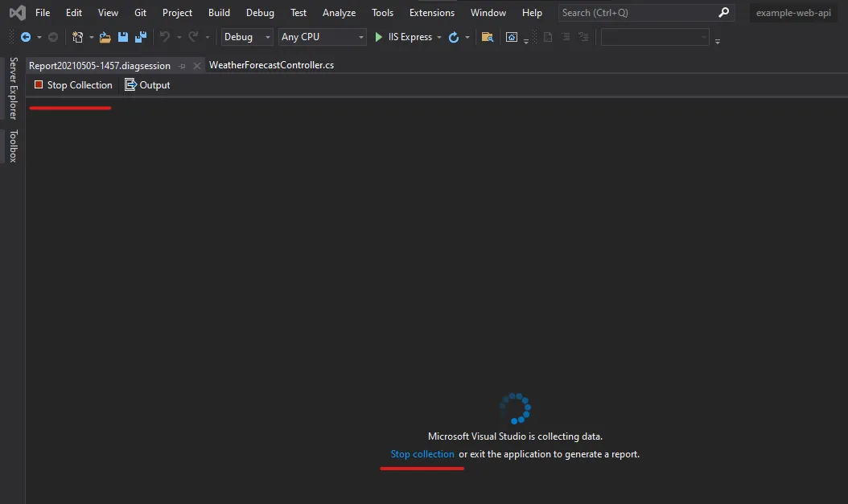The height and width of the screenshot is (504, 848).
Task: Open the Build menu
Action: click(219, 12)
